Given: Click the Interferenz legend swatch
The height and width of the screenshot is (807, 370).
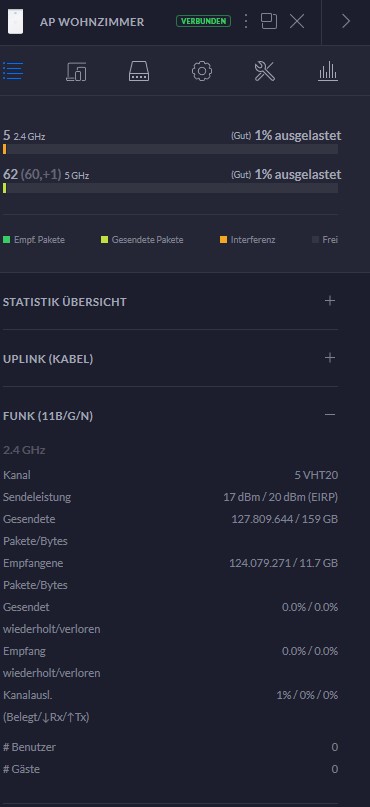Looking at the screenshot, I should (223, 240).
